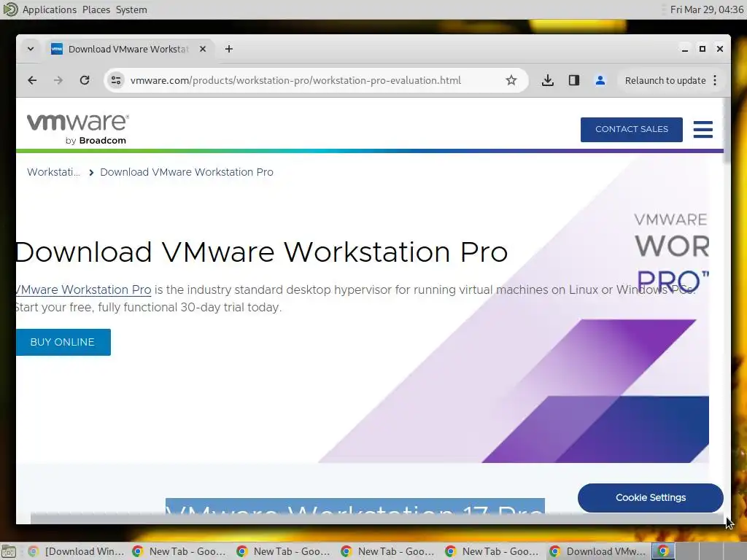Viewport: 747px width, 560px height.
Task: Switch to Download VMw... taskbar window
Action: coord(598,551)
